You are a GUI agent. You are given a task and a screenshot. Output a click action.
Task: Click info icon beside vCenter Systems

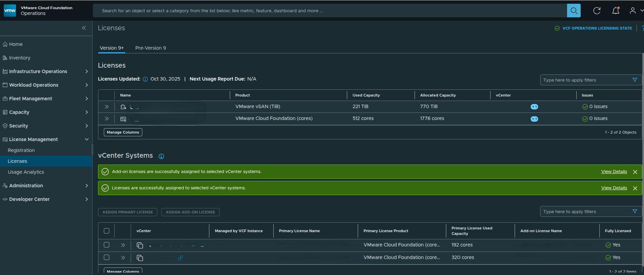(161, 156)
